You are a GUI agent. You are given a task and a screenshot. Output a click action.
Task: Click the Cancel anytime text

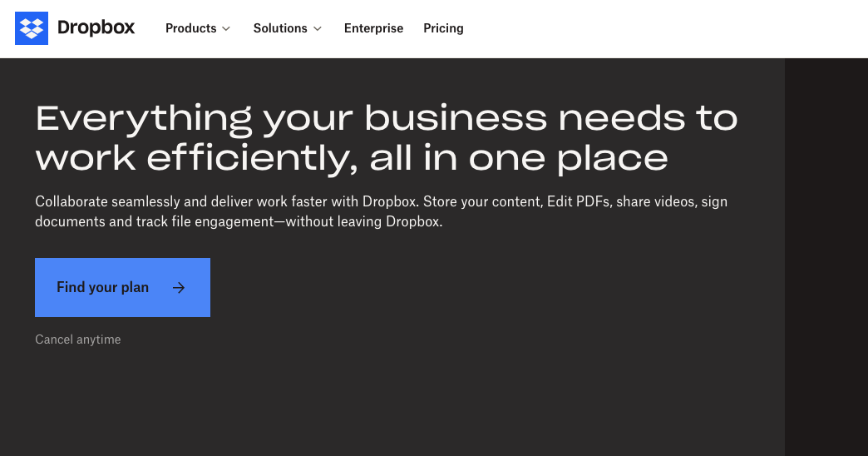[78, 340]
